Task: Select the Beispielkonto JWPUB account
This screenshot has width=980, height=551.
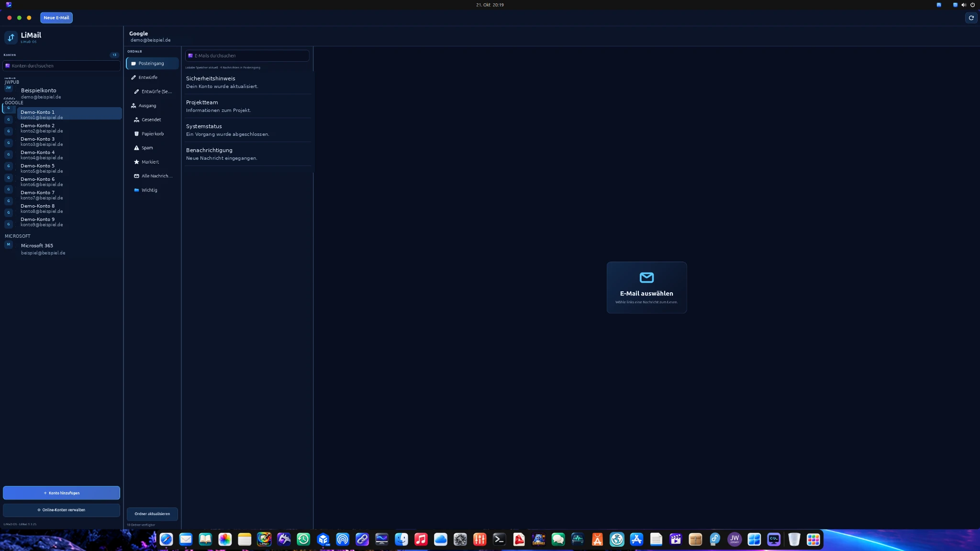Action: pos(61,93)
